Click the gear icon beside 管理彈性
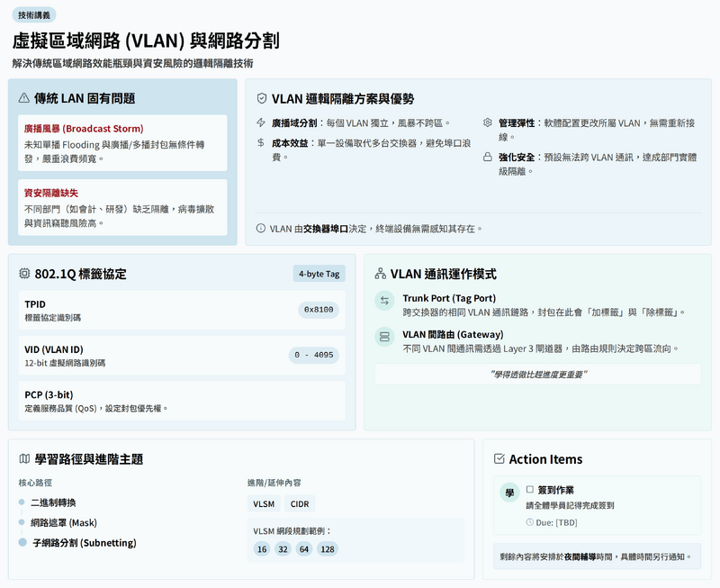 488,122
